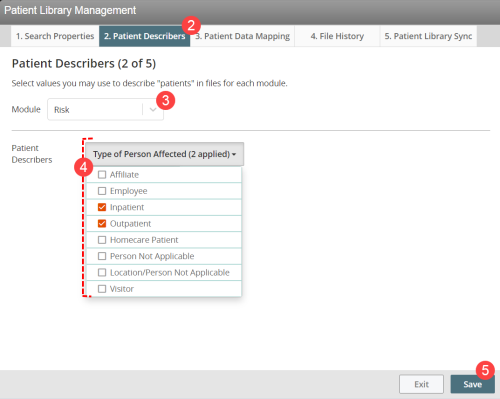This screenshot has height=399, width=500.
Task: Check the Affiliate checkbox
Action: click(x=102, y=175)
